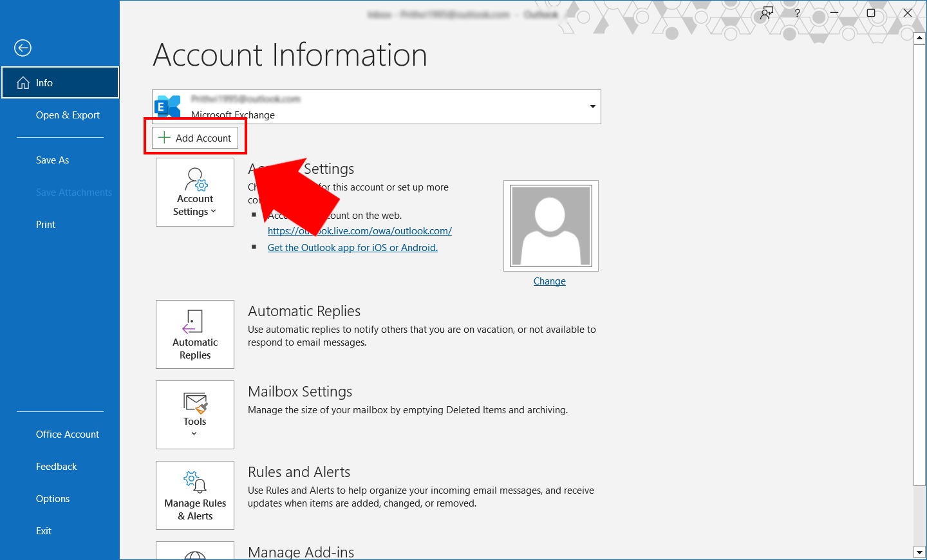Close the Outlook window
Screen dimensions: 927x560
(908, 13)
